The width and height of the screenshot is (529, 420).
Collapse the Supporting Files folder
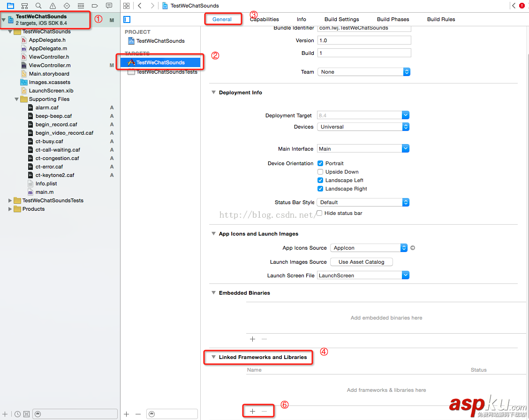(16, 99)
